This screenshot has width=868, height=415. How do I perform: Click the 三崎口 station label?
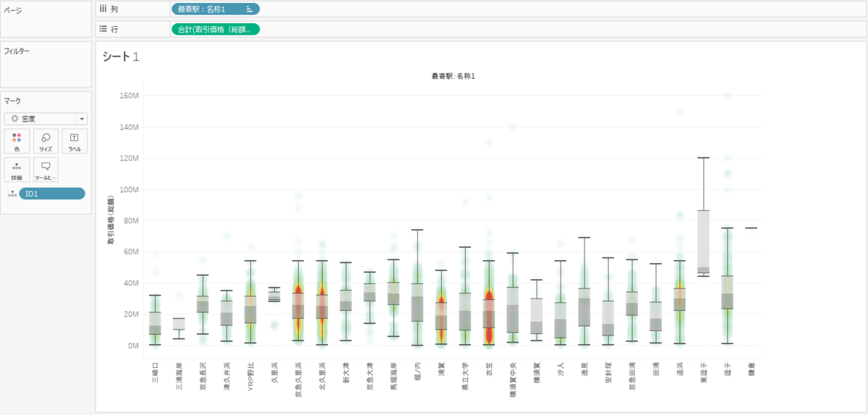click(155, 372)
